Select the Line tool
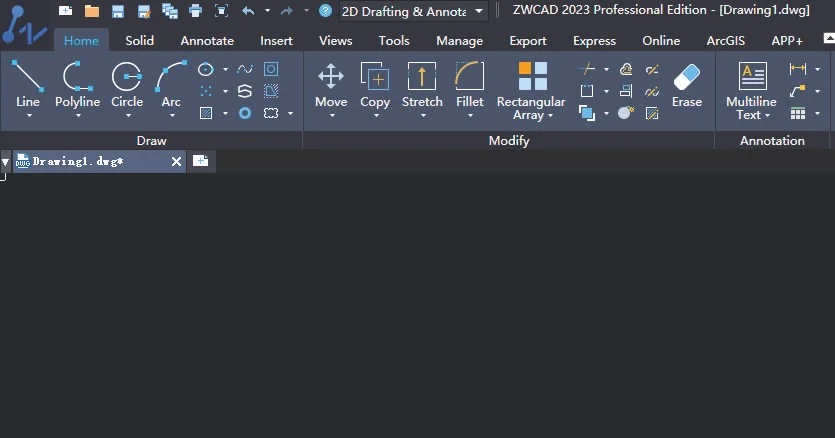 pos(28,83)
